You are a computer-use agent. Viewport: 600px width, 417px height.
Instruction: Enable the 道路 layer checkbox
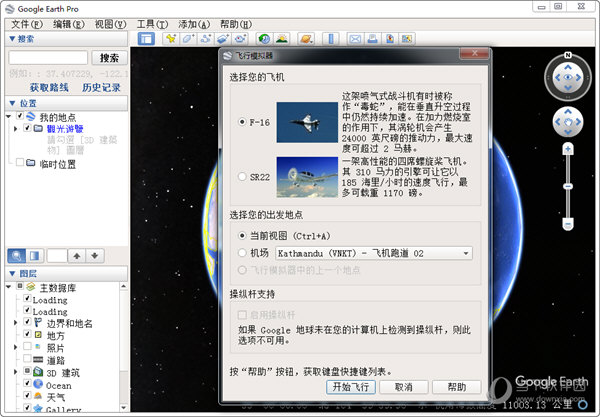pos(27,358)
